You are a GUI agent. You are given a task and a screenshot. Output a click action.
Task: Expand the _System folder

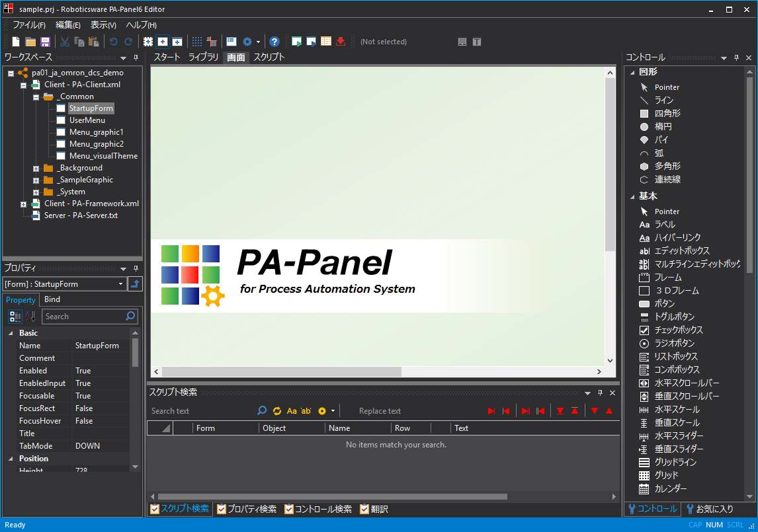[x=36, y=192]
